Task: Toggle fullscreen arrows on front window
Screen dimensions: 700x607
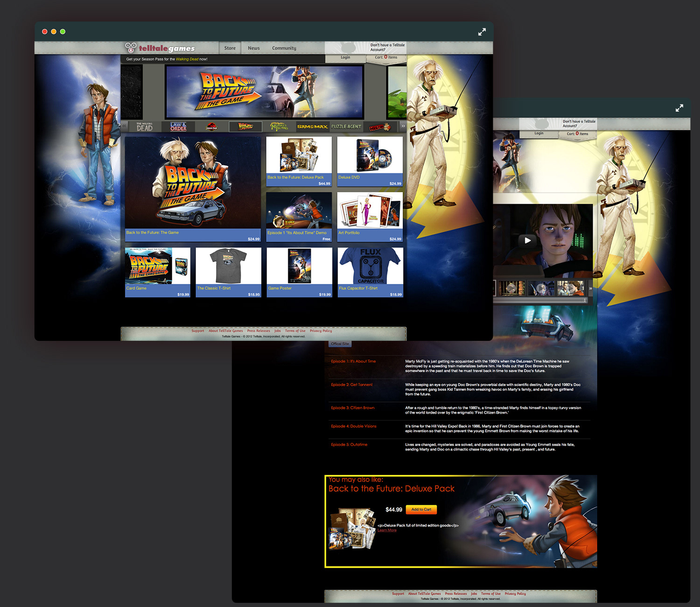Action: tap(482, 32)
